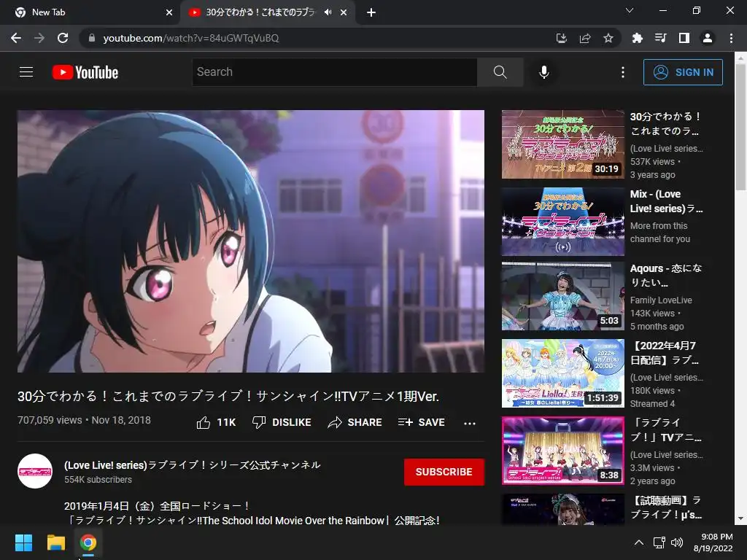Save the video to a playlist
The width and height of the screenshot is (747, 560).
pos(421,422)
